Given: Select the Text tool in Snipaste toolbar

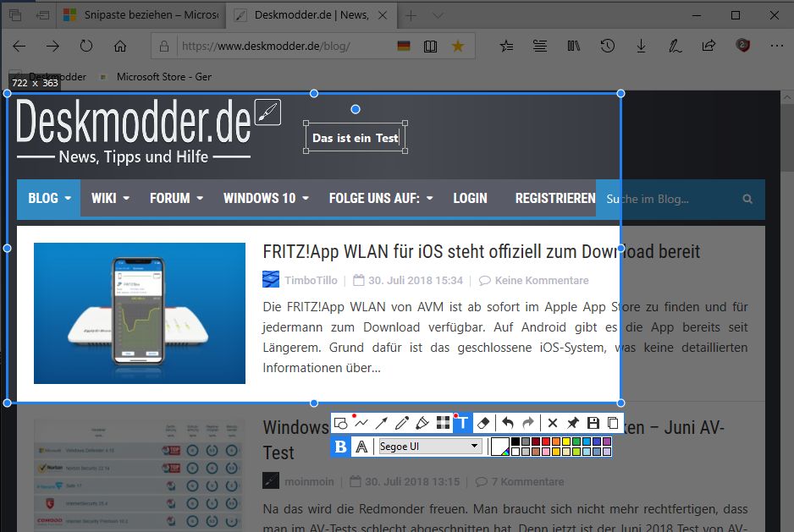Looking at the screenshot, I should 463,423.
